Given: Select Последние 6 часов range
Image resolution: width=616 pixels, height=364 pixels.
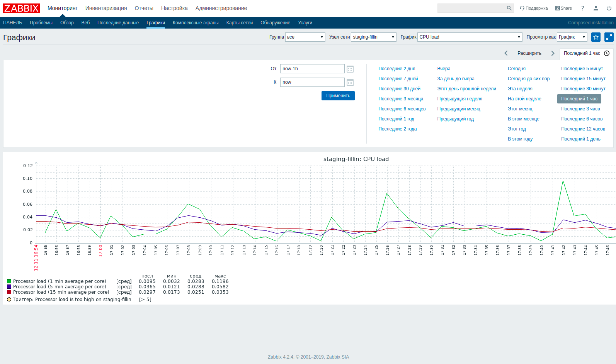Looking at the screenshot, I should pos(582,119).
